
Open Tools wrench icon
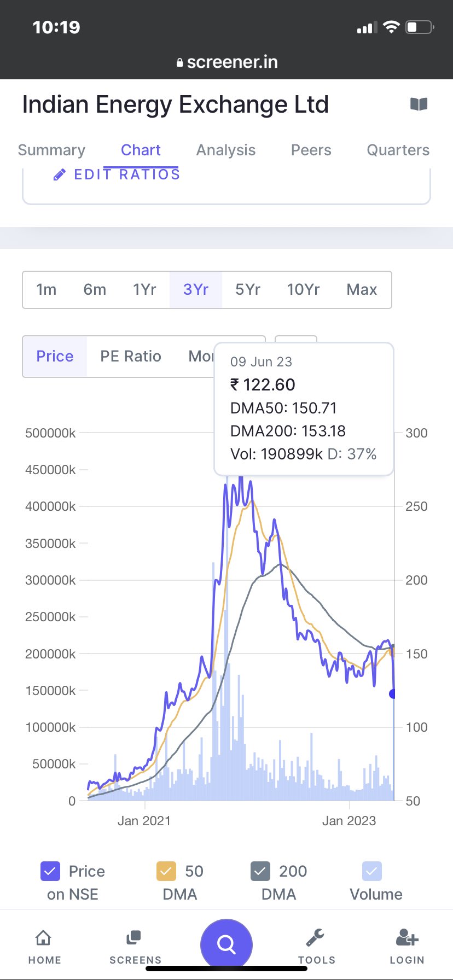click(315, 938)
